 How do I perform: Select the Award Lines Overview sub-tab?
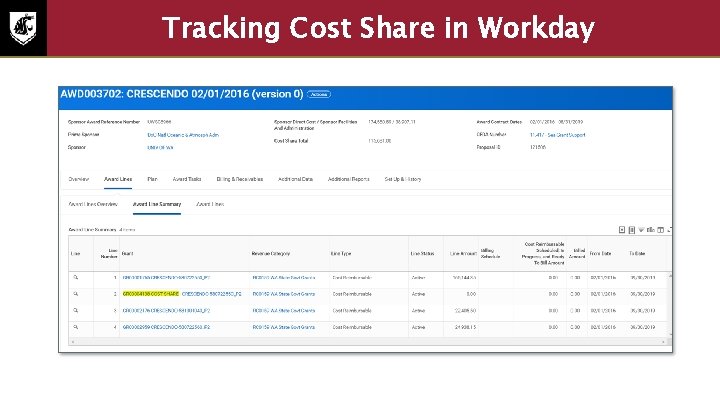[x=93, y=204]
